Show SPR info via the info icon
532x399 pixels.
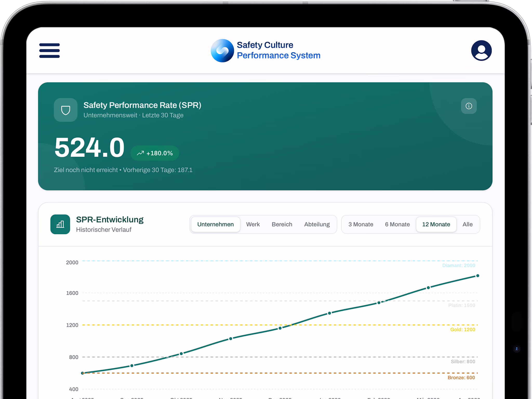pos(469,106)
